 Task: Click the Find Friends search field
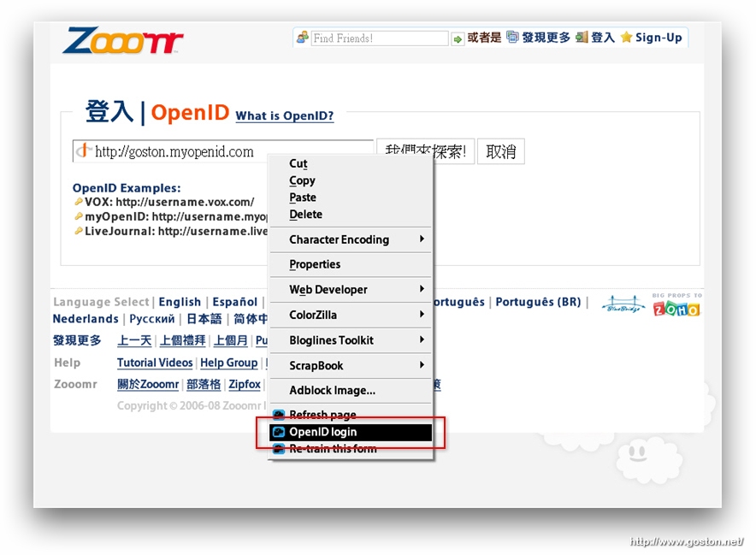click(x=380, y=38)
